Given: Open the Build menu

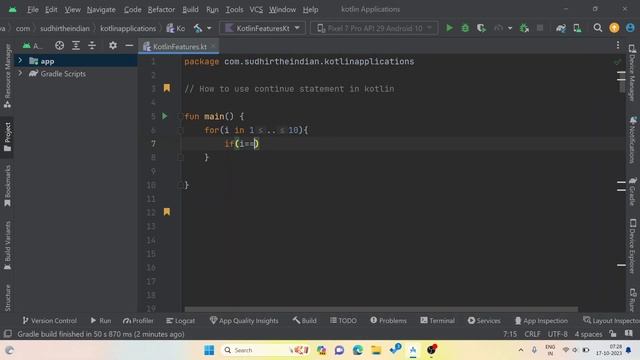Looking at the screenshot, I should [190, 9].
